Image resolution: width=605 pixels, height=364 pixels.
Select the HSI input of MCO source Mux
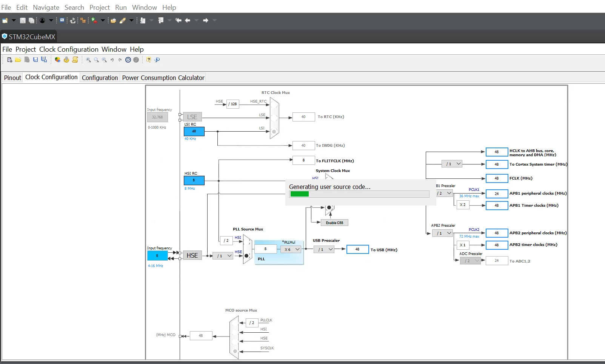235,332
